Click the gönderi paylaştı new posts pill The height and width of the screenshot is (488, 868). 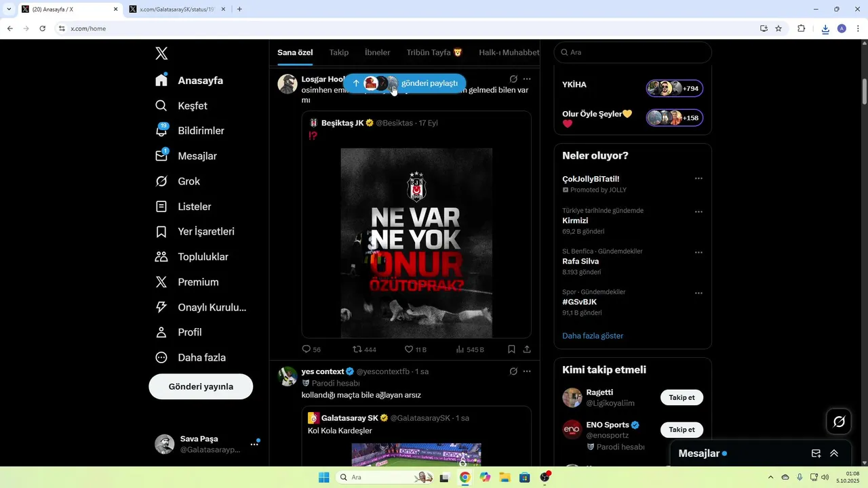[404, 83]
